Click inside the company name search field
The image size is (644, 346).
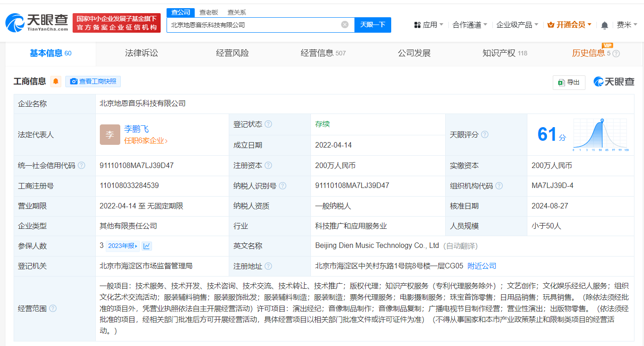pyautogui.click(x=259, y=25)
